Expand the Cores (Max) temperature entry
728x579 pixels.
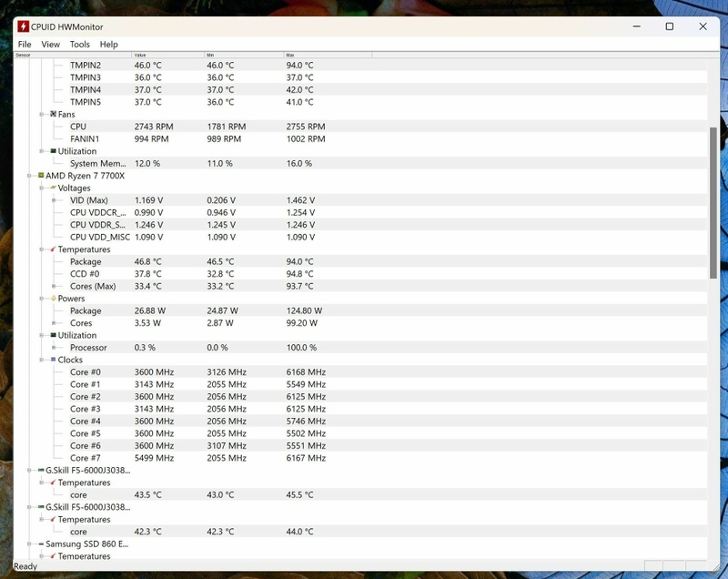54,286
